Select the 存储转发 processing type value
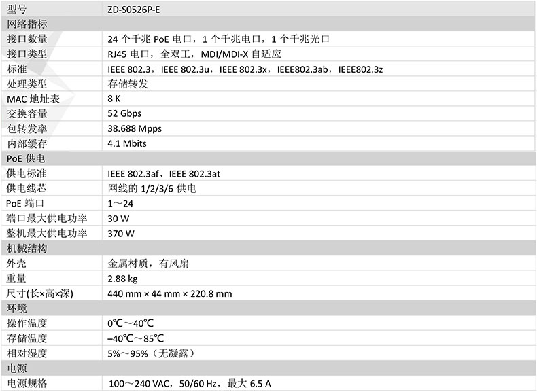This screenshot has width=537, height=392. [x=128, y=84]
